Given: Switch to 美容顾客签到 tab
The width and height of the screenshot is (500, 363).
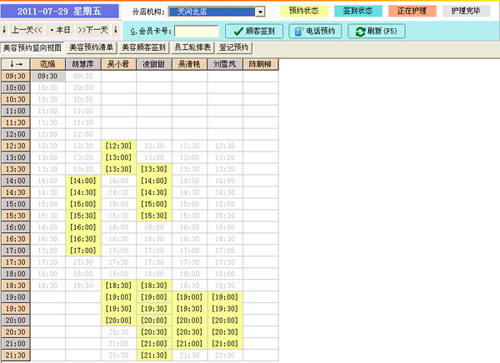Looking at the screenshot, I should pos(144,48).
